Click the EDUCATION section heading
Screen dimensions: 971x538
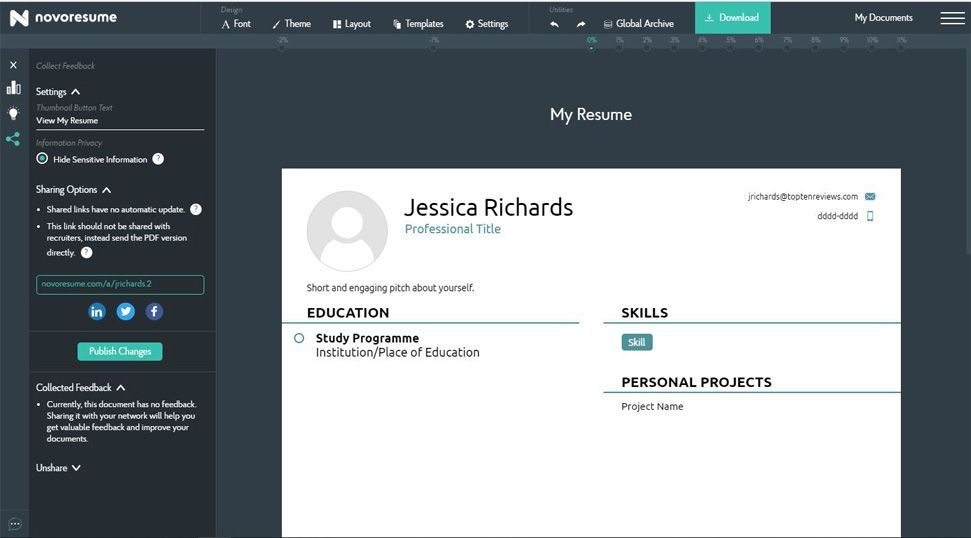[x=348, y=313]
